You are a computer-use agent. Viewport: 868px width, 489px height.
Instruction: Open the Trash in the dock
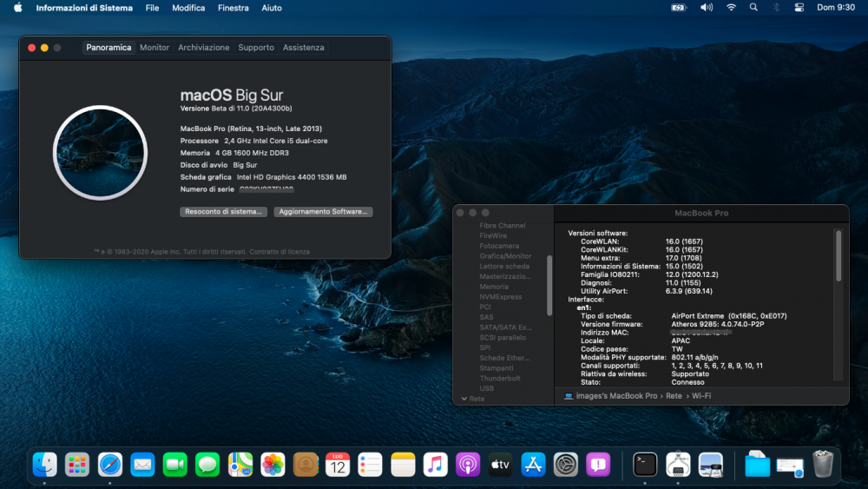823,464
